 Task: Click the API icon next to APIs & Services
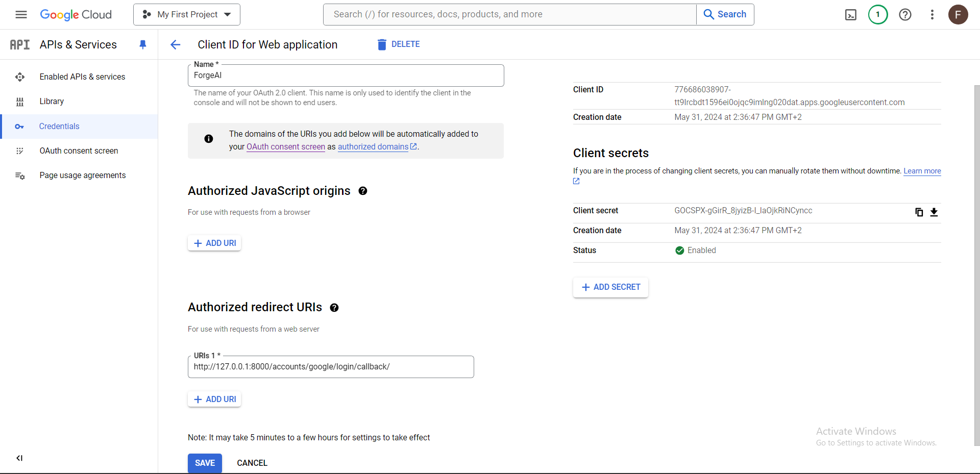tap(20, 45)
